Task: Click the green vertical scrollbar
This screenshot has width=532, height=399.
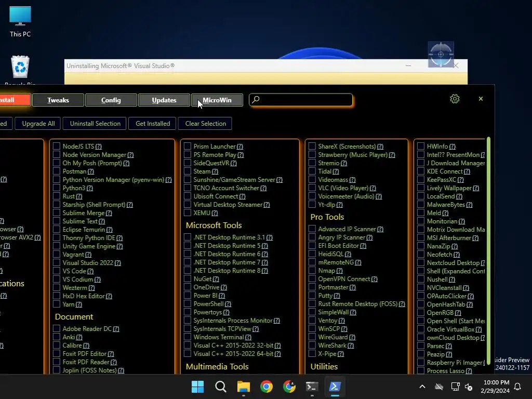Action: tap(488, 251)
